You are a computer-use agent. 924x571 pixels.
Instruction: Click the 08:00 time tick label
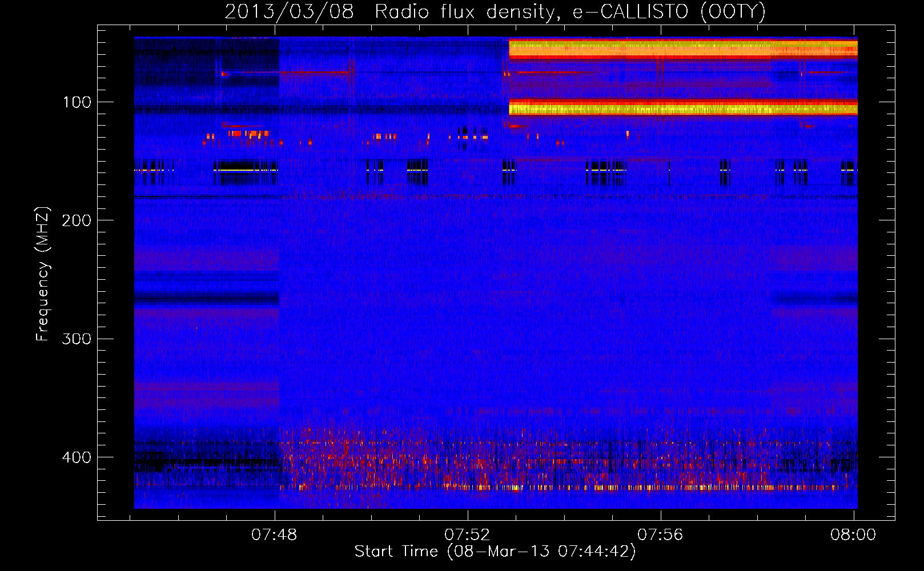click(853, 535)
